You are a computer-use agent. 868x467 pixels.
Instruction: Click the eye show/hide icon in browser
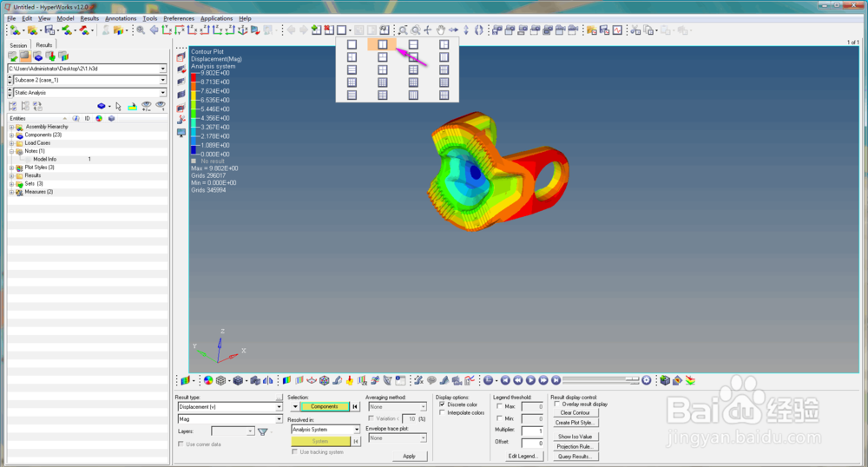(146, 106)
